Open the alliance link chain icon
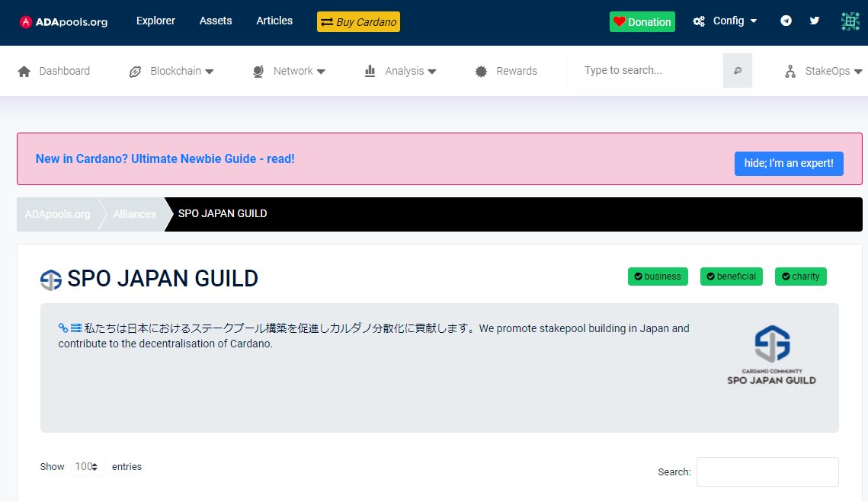This screenshot has width=868, height=502. 63,328
